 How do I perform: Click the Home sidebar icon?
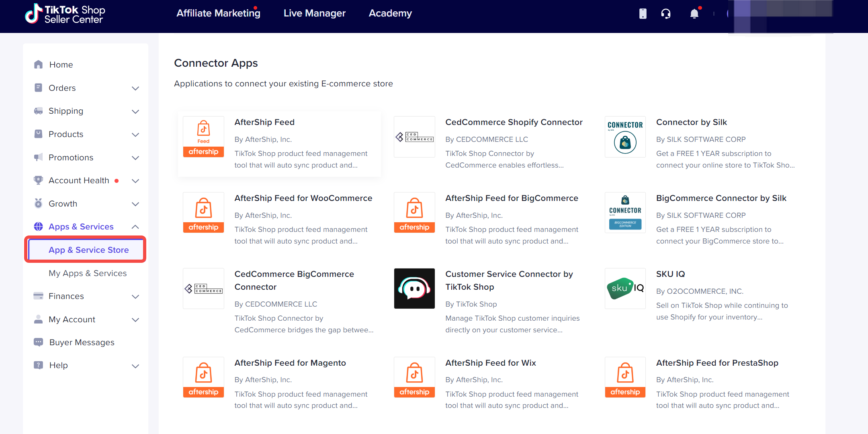point(39,64)
